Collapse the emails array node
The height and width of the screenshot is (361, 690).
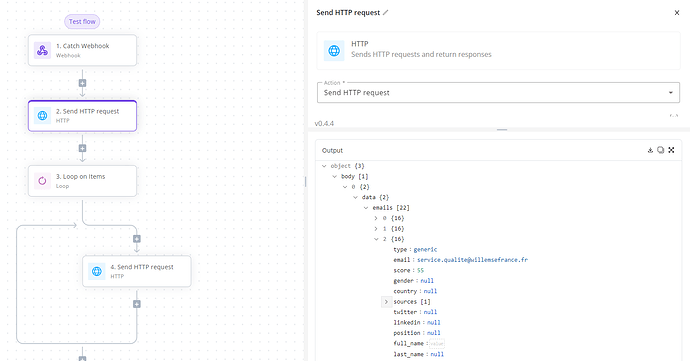366,208
